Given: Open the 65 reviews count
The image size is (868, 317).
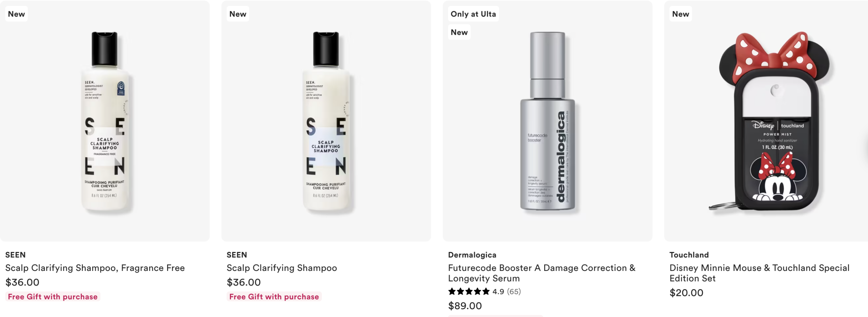Looking at the screenshot, I should tap(514, 292).
